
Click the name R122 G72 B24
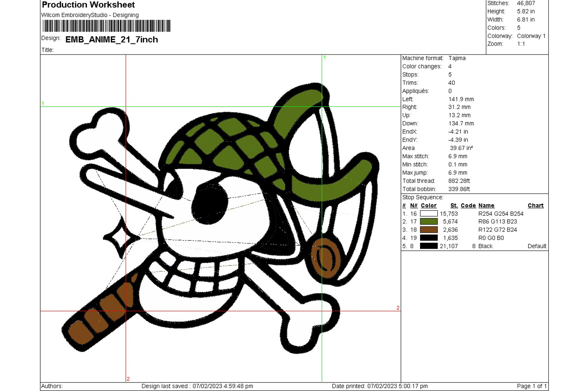coord(498,230)
